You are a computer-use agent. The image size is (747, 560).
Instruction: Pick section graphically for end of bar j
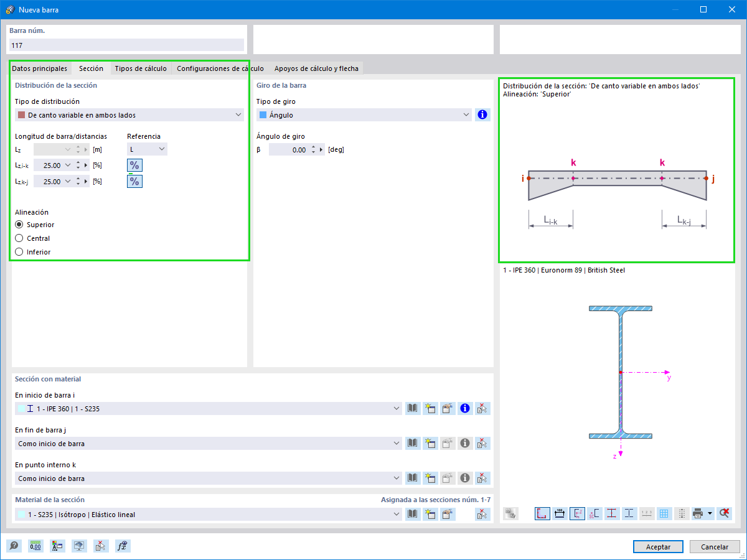pyautogui.click(x=482, y=443)
